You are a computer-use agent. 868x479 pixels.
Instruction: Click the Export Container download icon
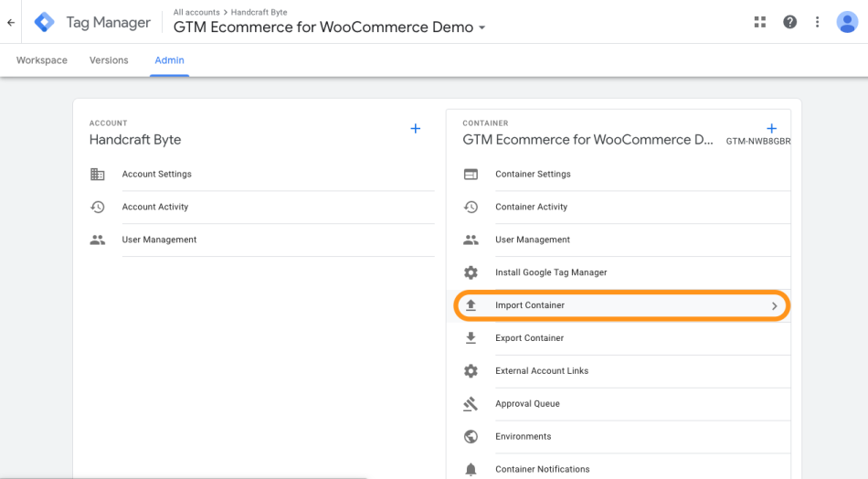coord(471,338)
